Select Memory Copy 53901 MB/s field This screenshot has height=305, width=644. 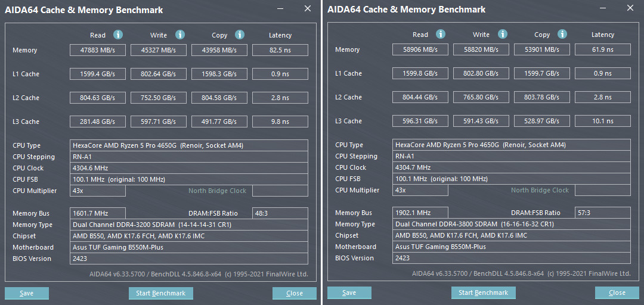pos(542,49)
